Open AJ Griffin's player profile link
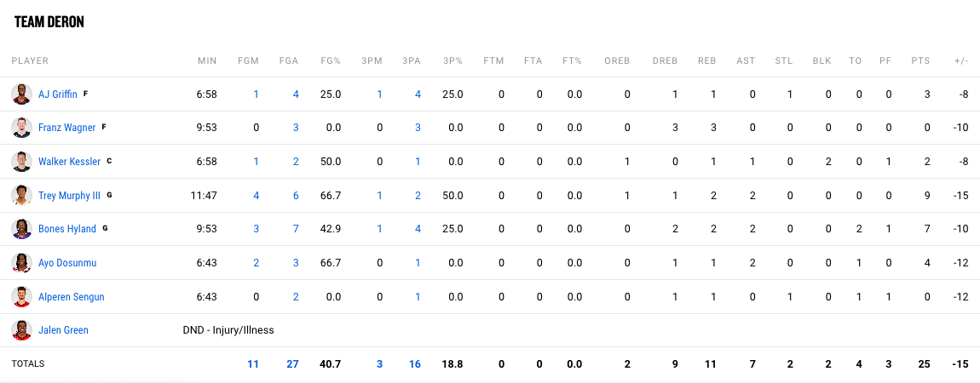The height and width of the screenshot is (383, 980). click(x=57, y=94)
